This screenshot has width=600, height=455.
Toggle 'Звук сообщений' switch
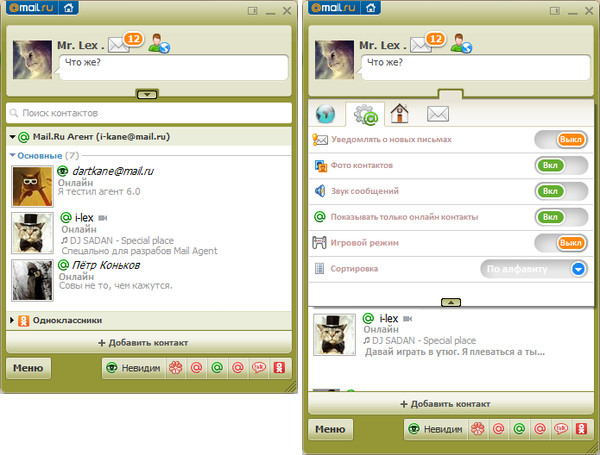click(x=561, y=191)
